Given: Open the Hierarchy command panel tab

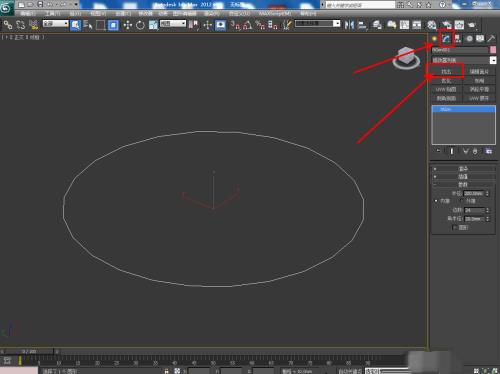Looking at the screenshot, I should pos(458,39).
